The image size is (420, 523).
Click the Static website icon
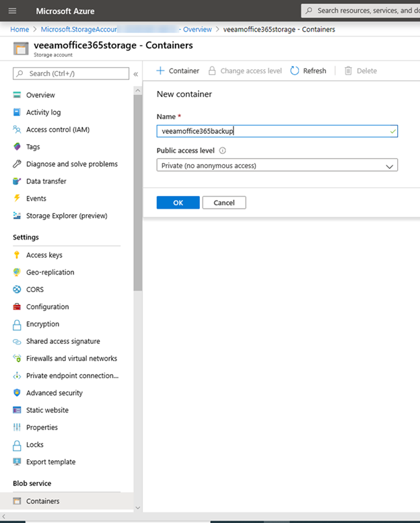pyautogui.click(x=17, y=411)
